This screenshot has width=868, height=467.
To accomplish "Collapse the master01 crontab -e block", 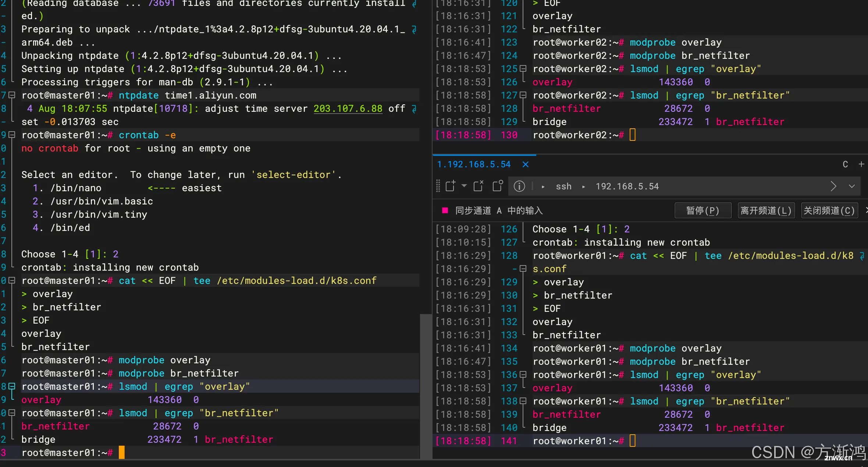I will point(12,135).
